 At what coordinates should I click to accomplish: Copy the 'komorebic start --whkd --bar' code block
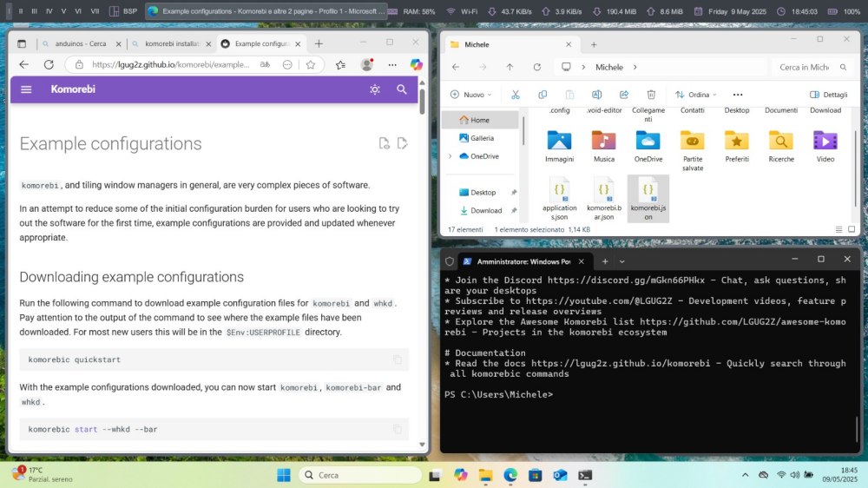tap(398, 429)
